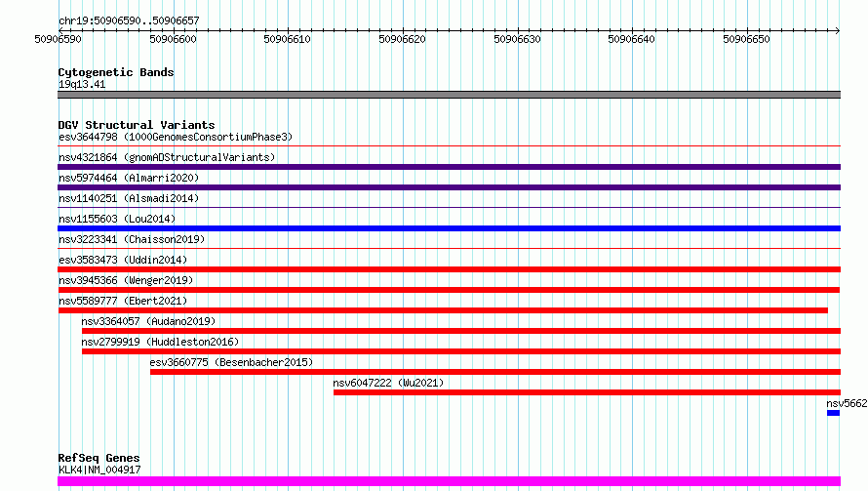Click the esv3644798 1000GenomesConsortiumPhase3 label

tap(176, 137)
